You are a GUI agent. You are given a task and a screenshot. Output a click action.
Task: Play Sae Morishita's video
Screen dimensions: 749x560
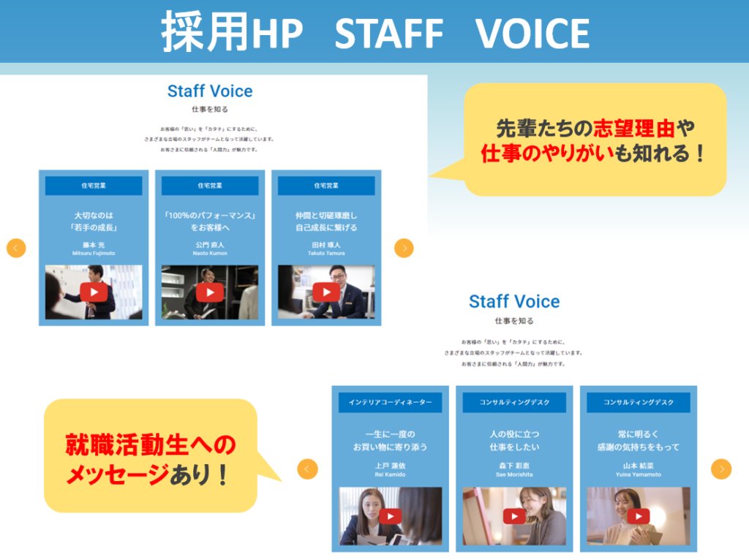514,516
